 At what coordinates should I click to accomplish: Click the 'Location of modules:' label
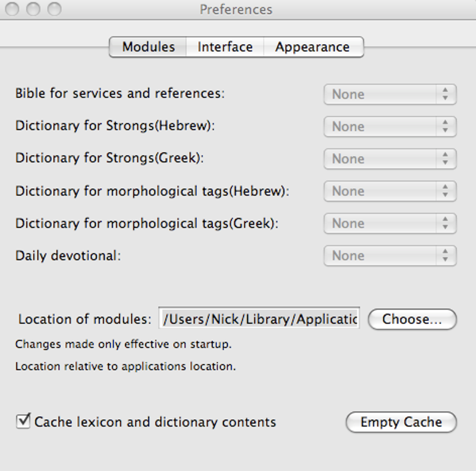point(84,319)
